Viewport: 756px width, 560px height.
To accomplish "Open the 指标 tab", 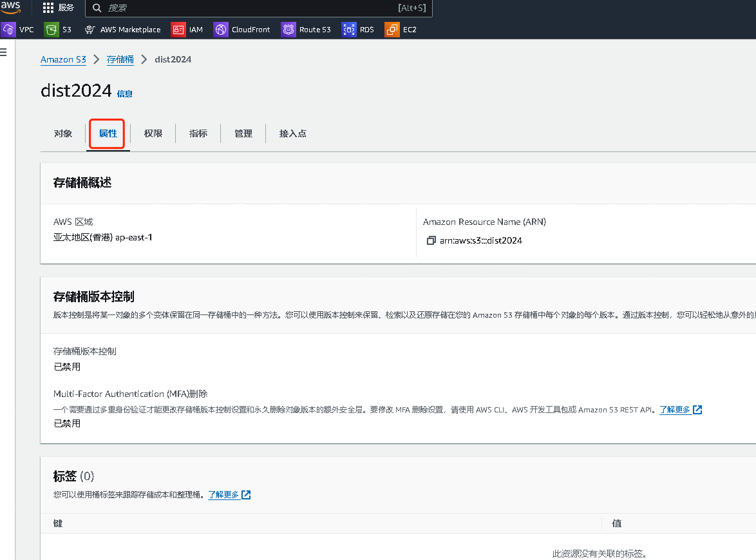I will click(198, 133).
